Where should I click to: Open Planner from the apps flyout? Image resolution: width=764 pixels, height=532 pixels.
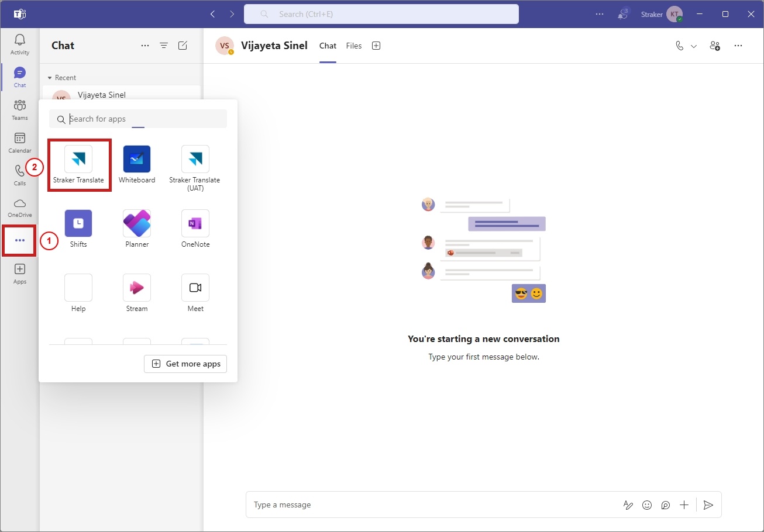pyautogui.click(x=137, y=223)
